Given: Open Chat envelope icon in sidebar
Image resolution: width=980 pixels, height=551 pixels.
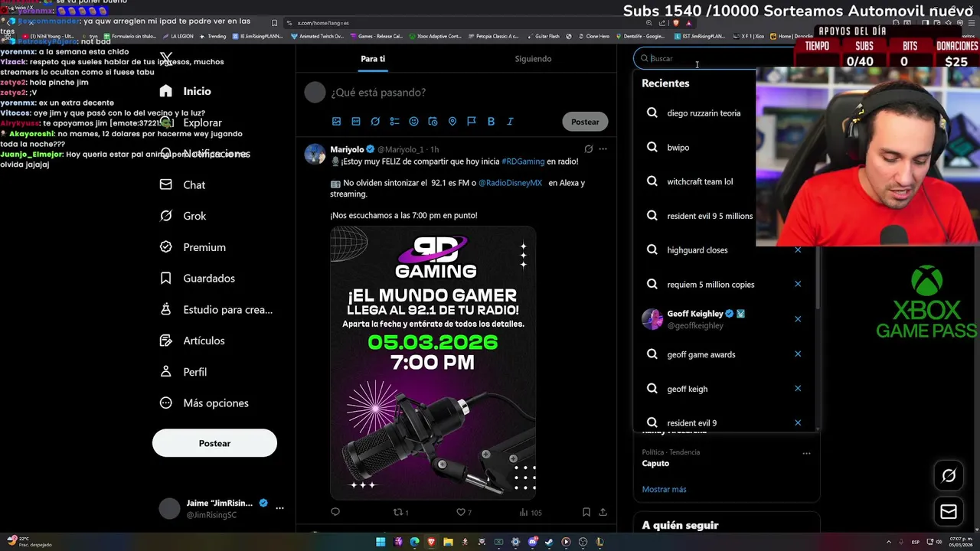Looking at the screenshot, I should 165,184.
